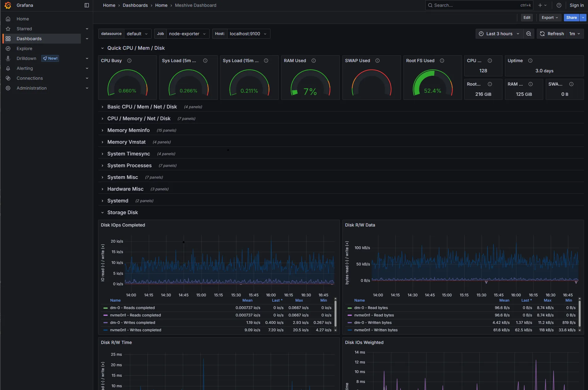Click the Grafana logo icon
Viewport: 588px width, 390px height.
click(8, 5)
